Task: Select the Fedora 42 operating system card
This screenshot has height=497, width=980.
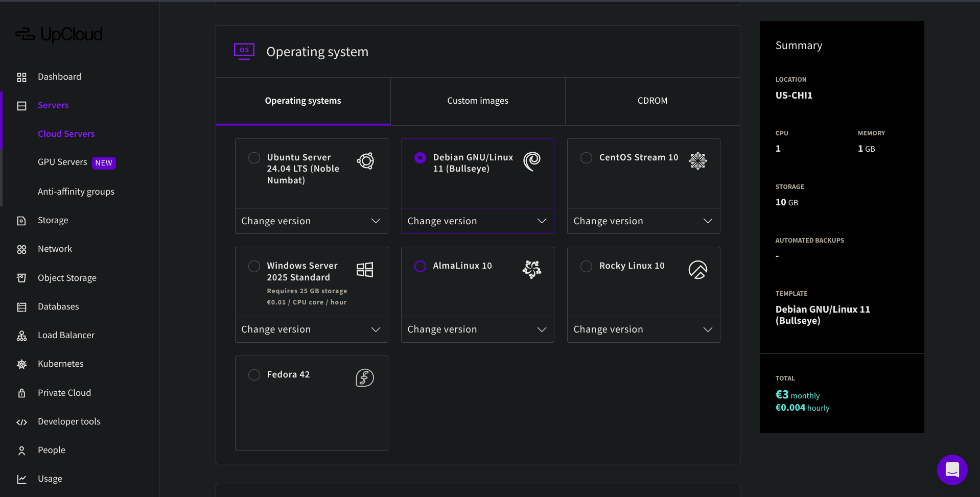Action: coord(311,404)
